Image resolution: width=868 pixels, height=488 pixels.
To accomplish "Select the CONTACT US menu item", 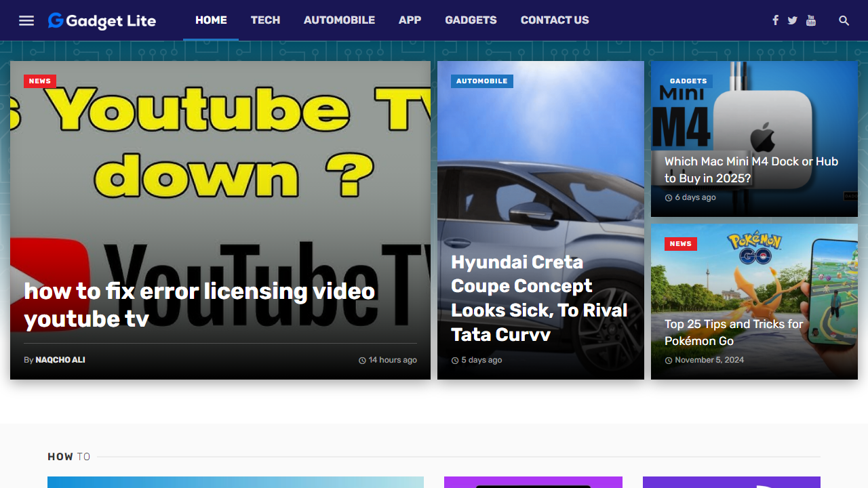I will tap(555, 20).
